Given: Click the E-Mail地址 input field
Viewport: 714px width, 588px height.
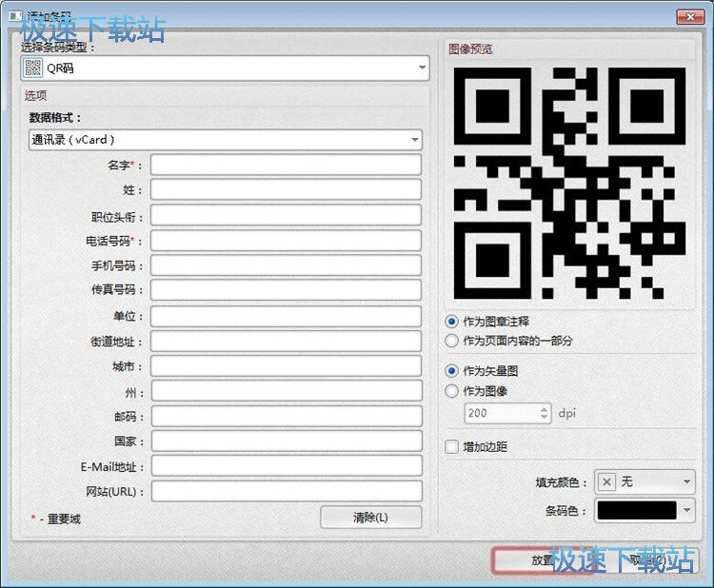Looking at the screenshot, I should (x=287, y=466).
